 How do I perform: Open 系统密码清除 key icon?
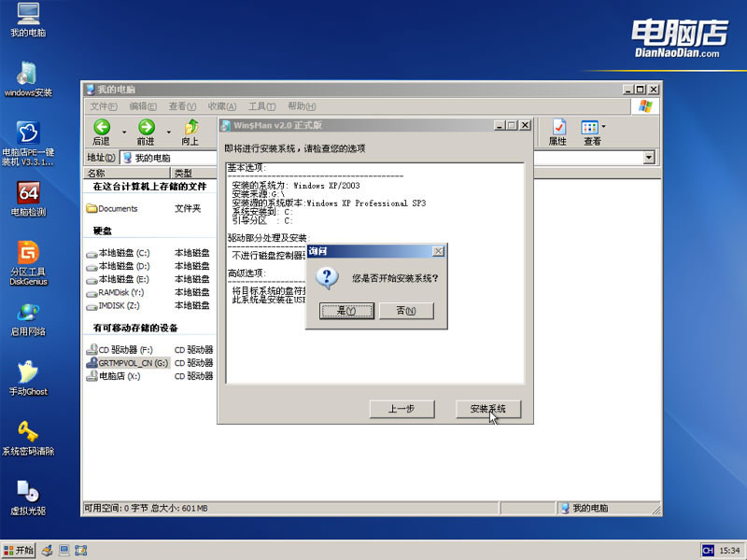coord(28,438)
